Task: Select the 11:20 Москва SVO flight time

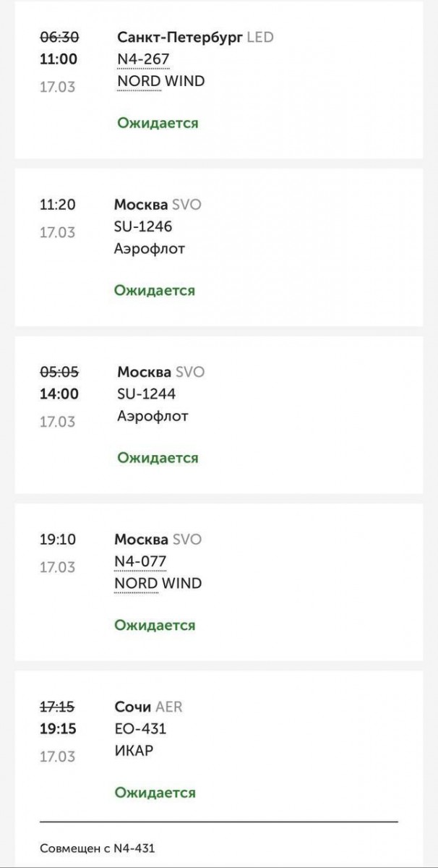Action: coord(57,205)
